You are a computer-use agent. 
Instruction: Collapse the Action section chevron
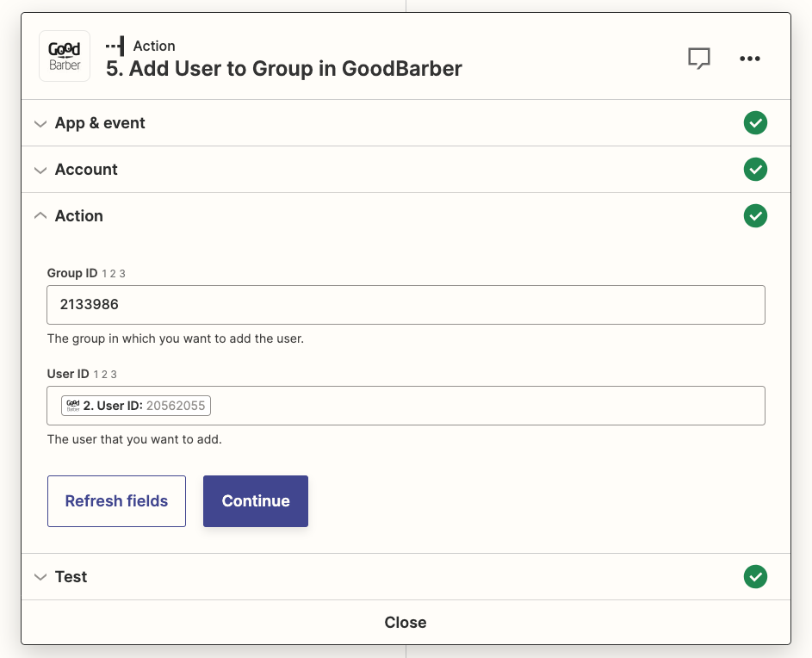coord(40,216)
